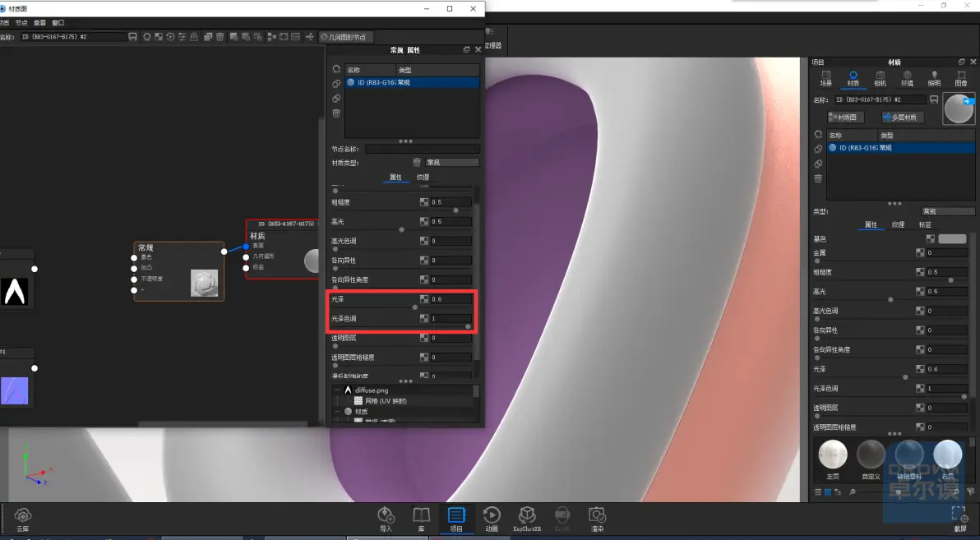Click trash icon beside project panel material list
The image size is (980, 540).
[818, 178]
